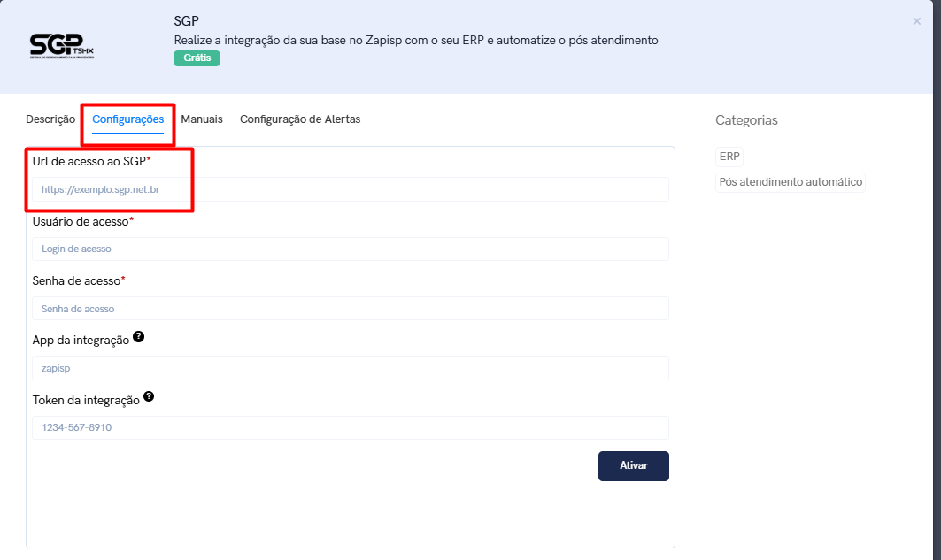The width and height of the screenshot is (941, 560).
Task: Open help icon beside App da integração
Action: [x=139, y=338]
